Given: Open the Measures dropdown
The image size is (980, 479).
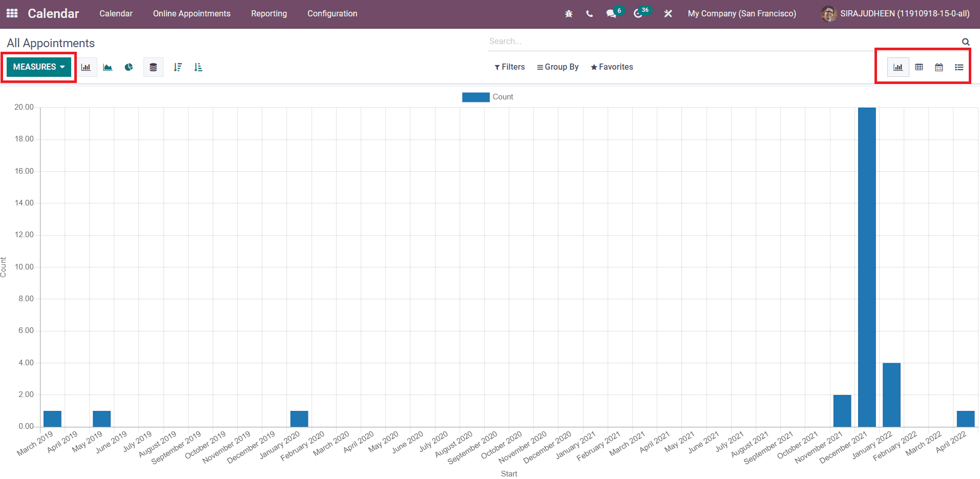Looking at the screenshot, I should (x=38, y=67).
